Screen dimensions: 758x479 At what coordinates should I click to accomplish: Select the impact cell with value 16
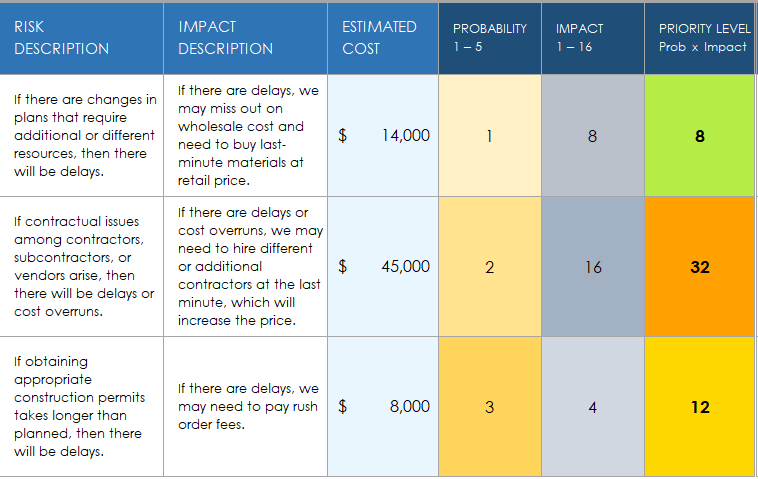coord(593,267)
